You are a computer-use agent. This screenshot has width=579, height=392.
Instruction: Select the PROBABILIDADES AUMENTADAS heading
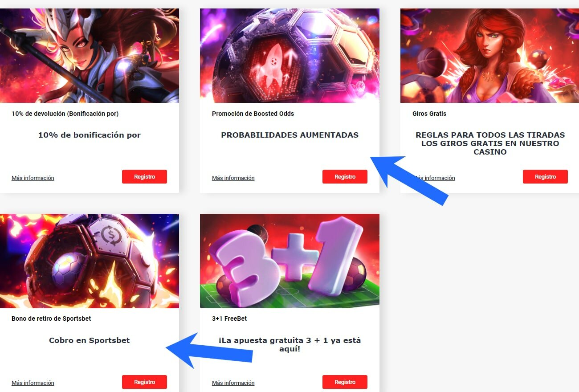(x=289, y=135)
